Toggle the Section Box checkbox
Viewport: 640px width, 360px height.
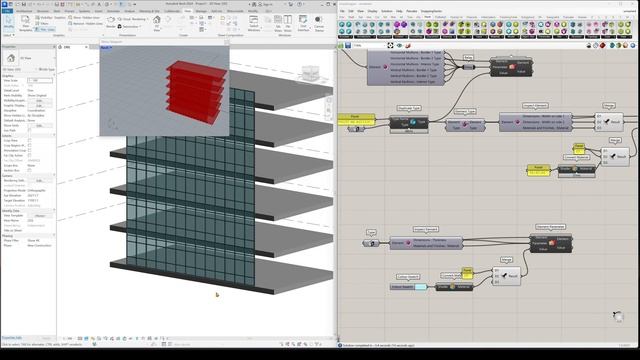[29, 170]
